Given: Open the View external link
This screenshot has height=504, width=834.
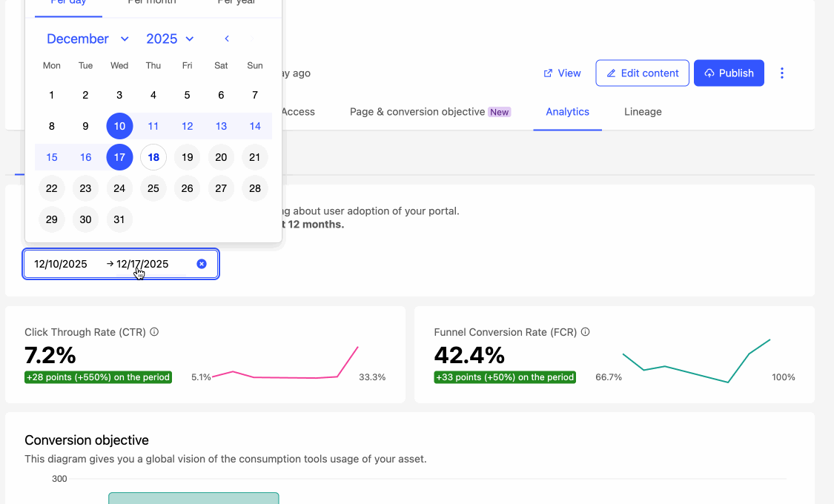Looking at the screenshot, I should (x=562, y=73).
